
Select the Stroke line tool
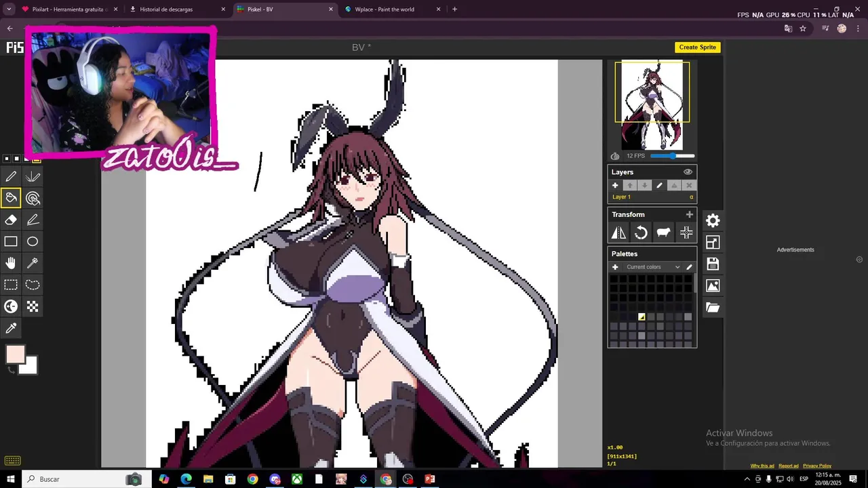pyautogui.click(x=33, y=220)
